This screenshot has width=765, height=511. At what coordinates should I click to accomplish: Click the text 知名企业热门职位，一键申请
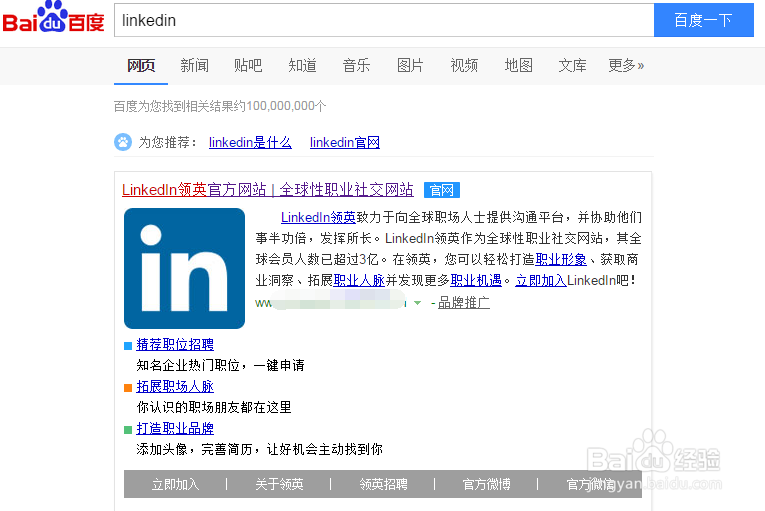pos(221,365)
